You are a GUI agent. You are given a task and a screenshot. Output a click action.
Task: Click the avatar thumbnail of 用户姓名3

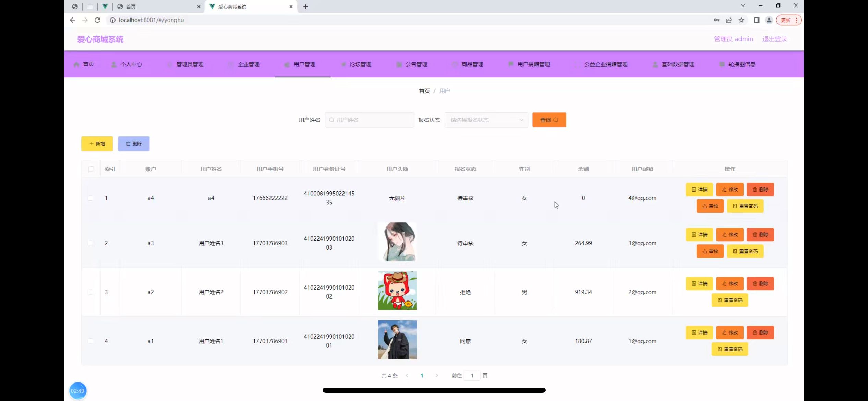397,242
